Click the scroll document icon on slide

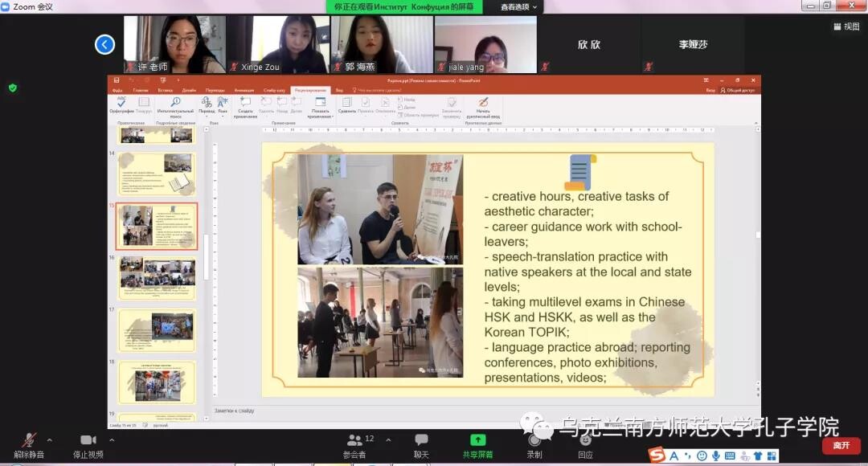[579, 172]
